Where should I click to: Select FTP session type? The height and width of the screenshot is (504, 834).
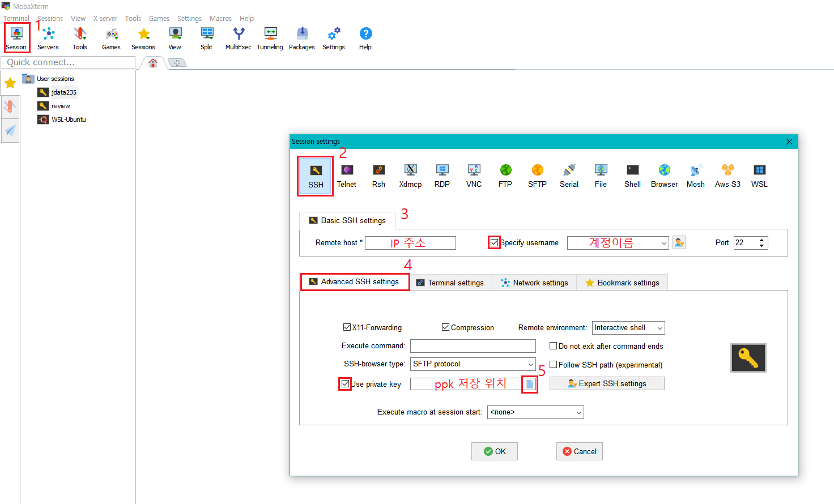click(505, 176)
